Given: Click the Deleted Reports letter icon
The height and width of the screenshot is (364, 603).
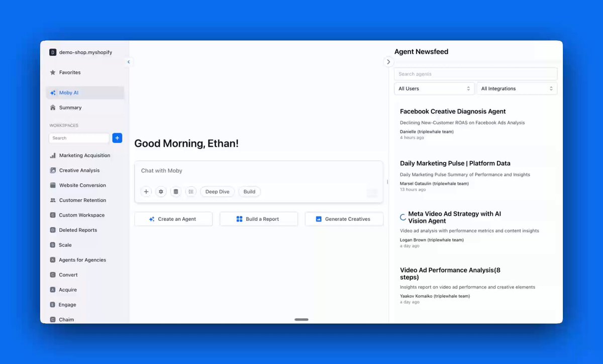Looking at the screenshot, I should [53, 230].
